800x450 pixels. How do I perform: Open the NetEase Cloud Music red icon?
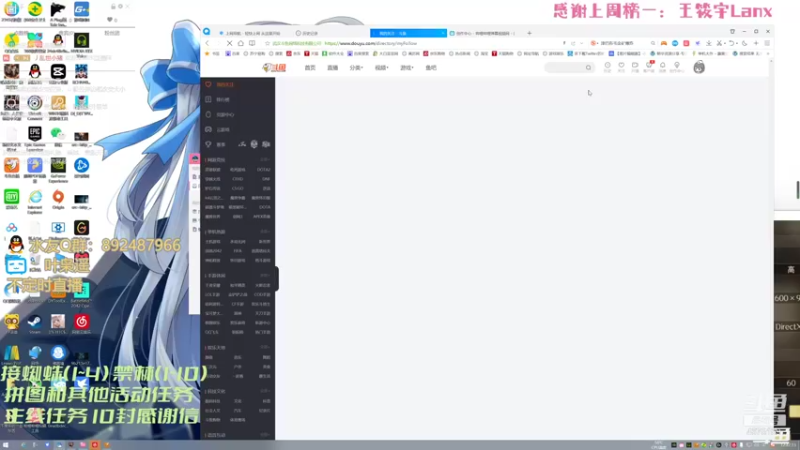point(82,324)
